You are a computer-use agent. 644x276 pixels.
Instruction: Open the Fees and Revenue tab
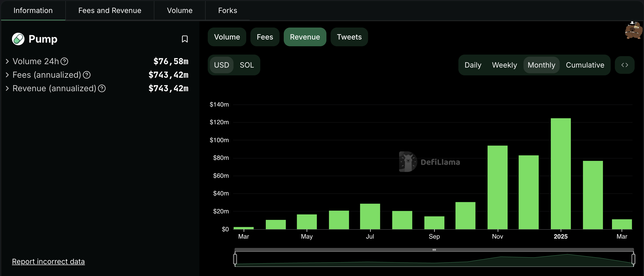(110, 10)
